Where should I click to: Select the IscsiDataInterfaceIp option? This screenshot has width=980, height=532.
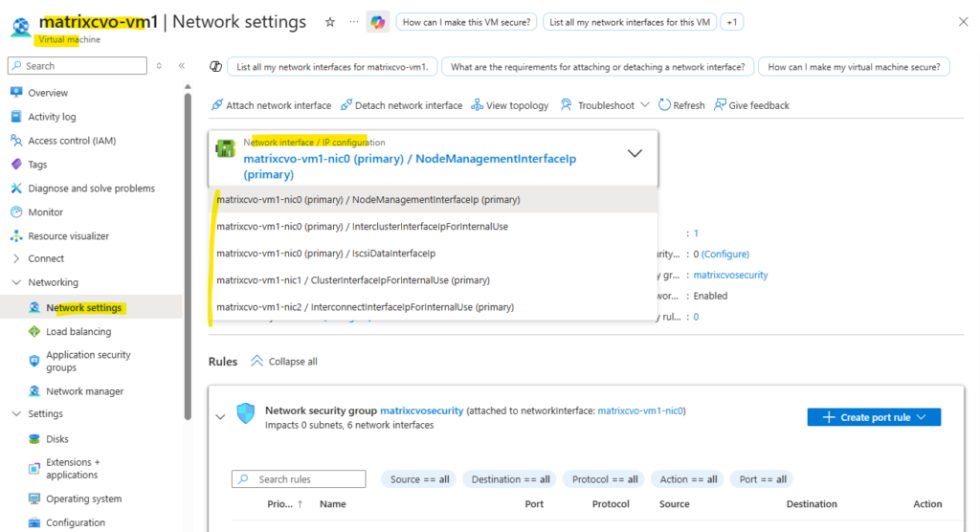325,254
